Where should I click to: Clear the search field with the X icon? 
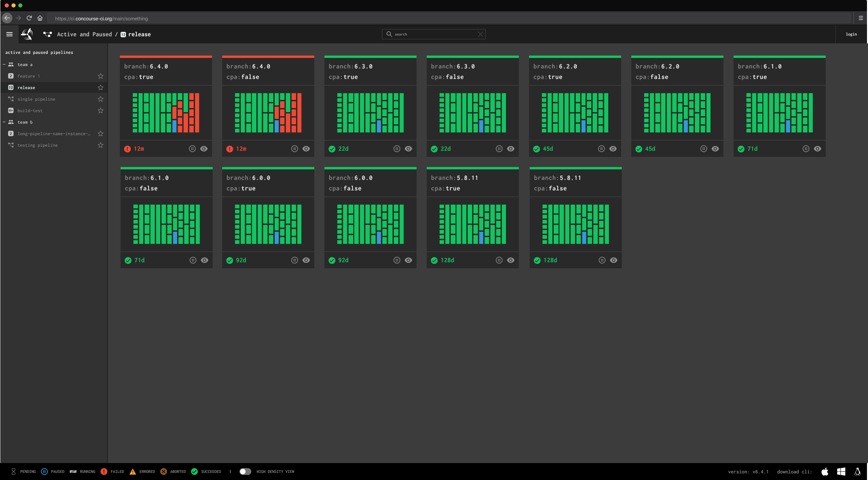pyautogui.click(x=480, y=34)
